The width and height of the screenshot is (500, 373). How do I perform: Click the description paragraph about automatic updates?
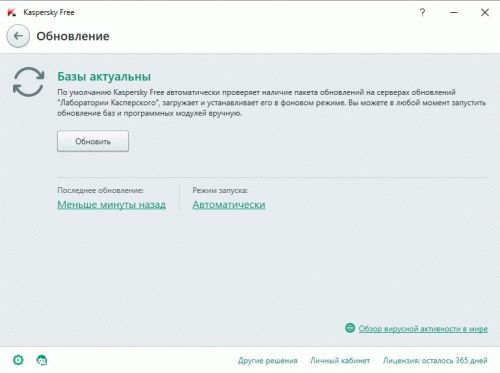point(271,103)
